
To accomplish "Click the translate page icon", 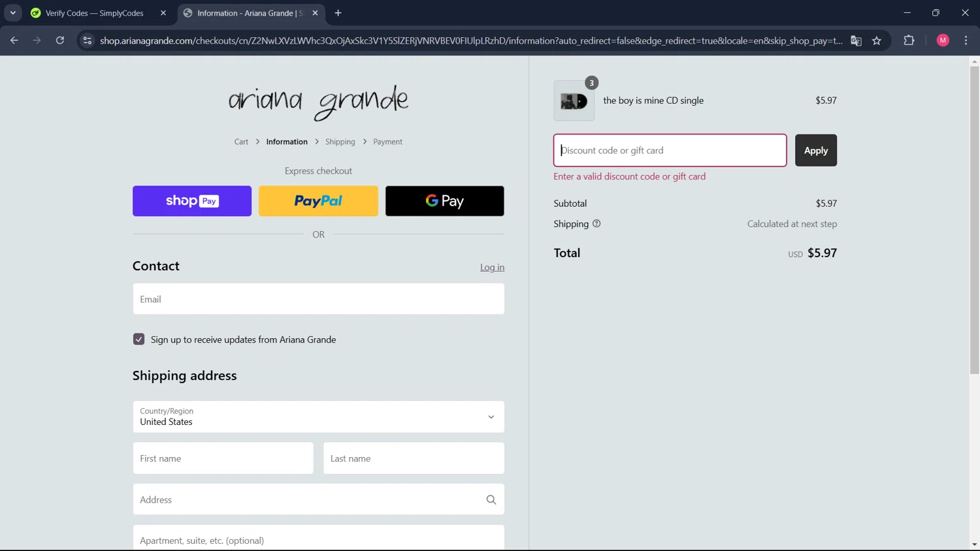I will tap(856, 40).
